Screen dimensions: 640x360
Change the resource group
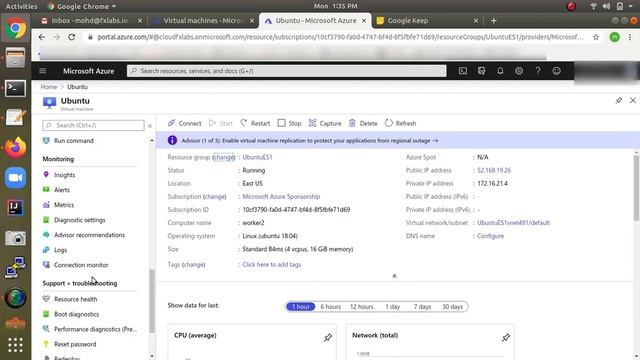(x=224, y=157)
